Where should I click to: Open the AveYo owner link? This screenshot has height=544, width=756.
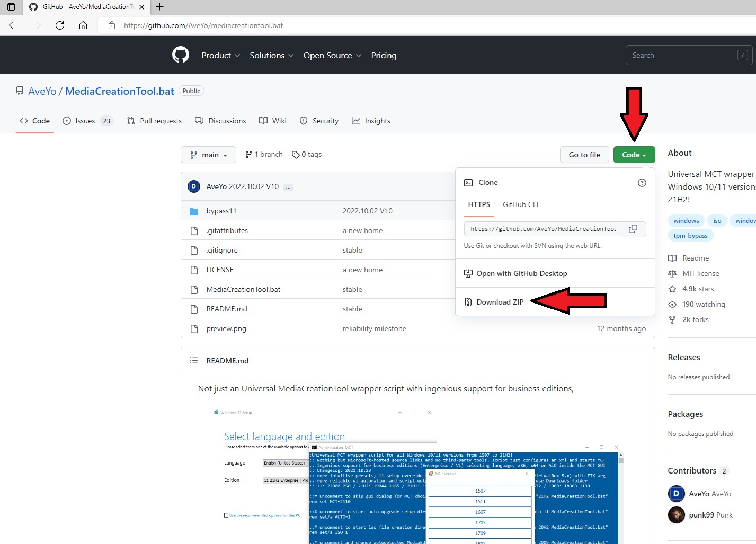[x=42, y=91]
